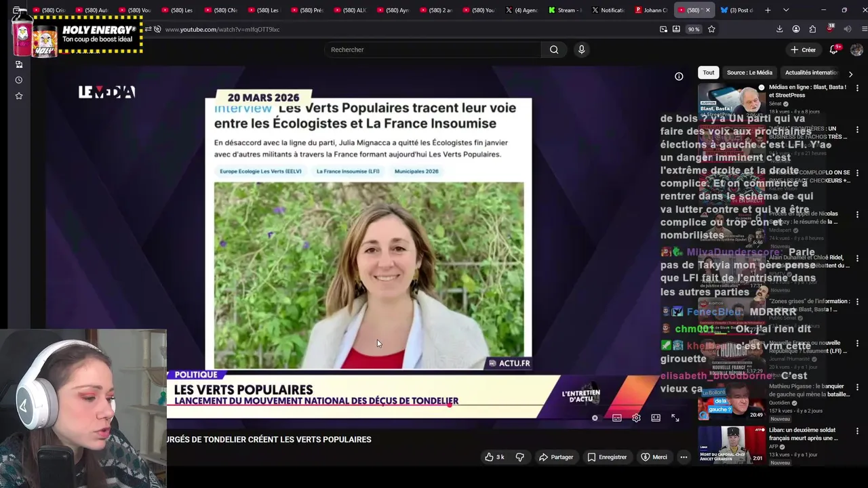
Task: Click the Partager share button
Action: (556, 457)
